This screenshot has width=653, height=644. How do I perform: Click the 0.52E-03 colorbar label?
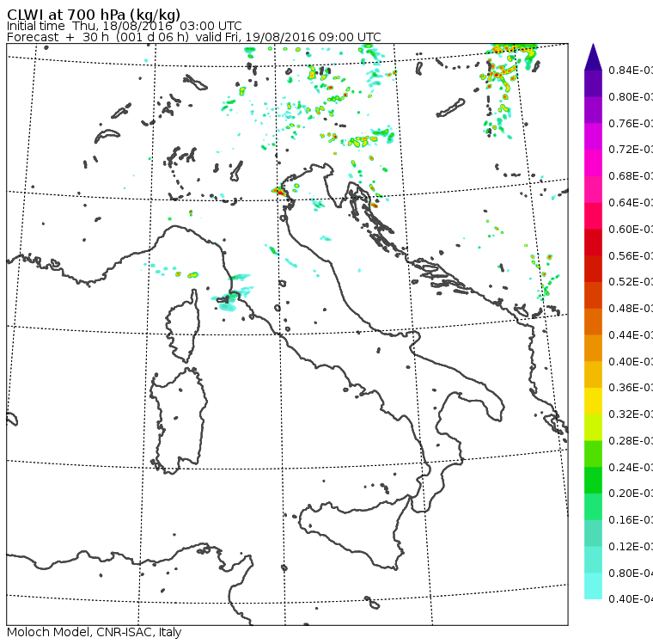pos(631,282)
